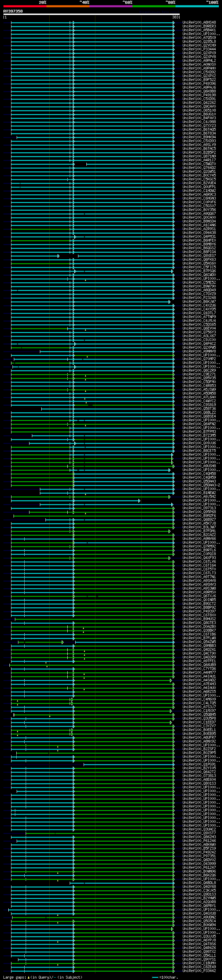Select label UniRef100_B8MBY6
222x980 pixels.
pos(199,244)
